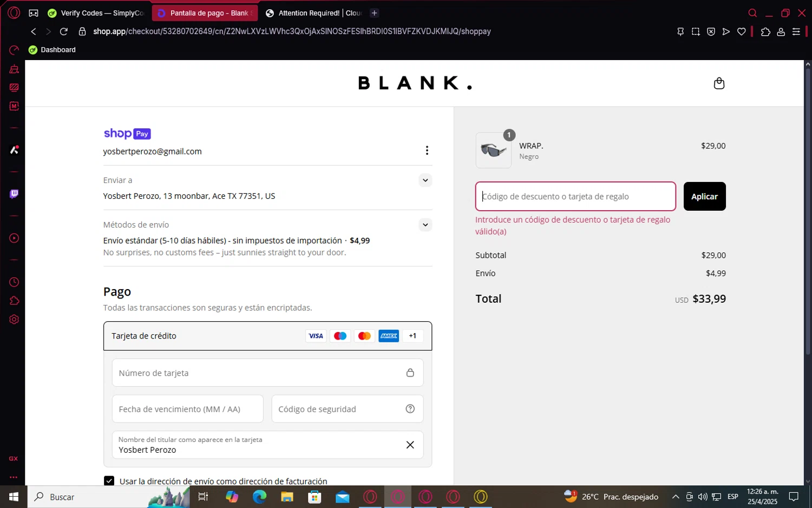The width and height of the screenshot is (812, 508).
Task: Click the Mastercard logo
Action: [x=364, y=336]
